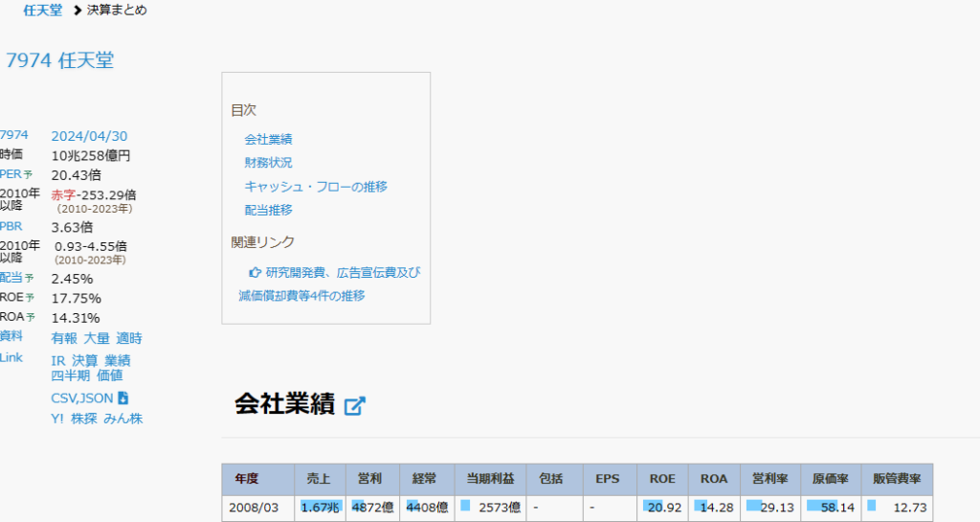Click the 業績 link in Link row

tap(118, 361)
